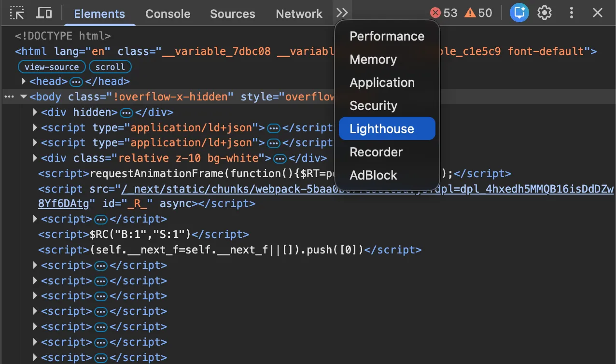Choose Application from the overflow menu
Viewport: 616px width, 364px height.
(387, 83)
